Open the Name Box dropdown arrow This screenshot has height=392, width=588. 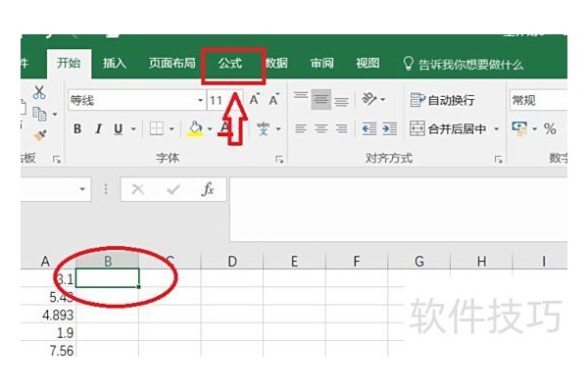[x=82, y=189]
